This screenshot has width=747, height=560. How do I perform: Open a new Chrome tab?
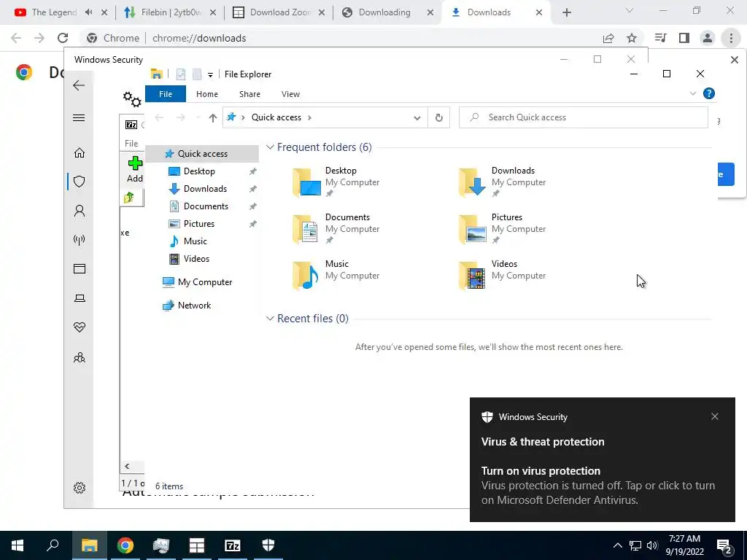(x=566, y=12)
